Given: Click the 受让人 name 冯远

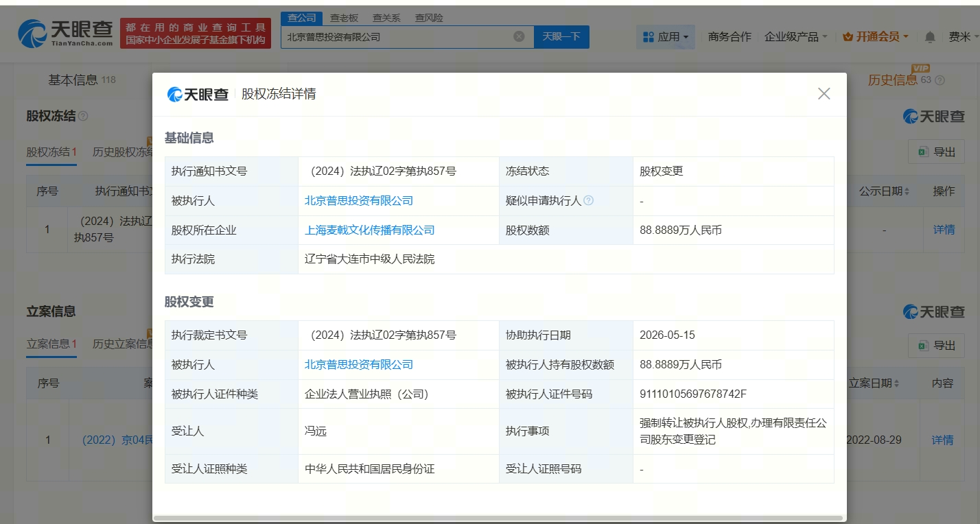Looking at the screenshot, I should [x=316, y=431].
